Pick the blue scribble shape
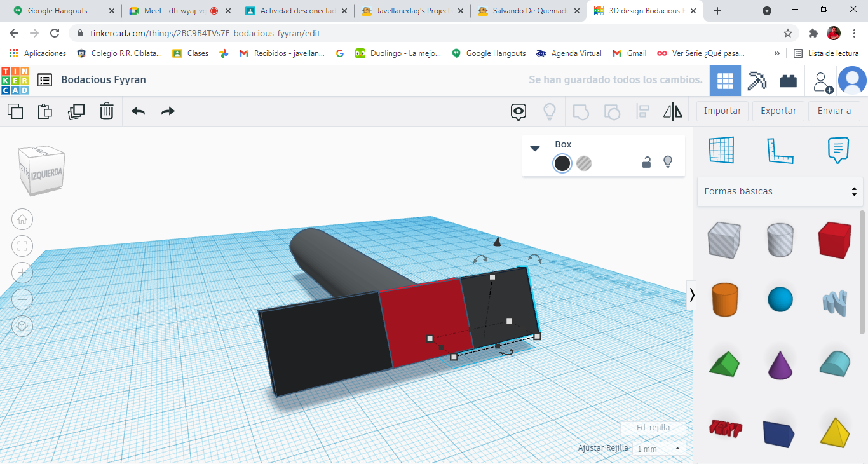The width and height of the screenshot is (868, 464). [834, 302]
